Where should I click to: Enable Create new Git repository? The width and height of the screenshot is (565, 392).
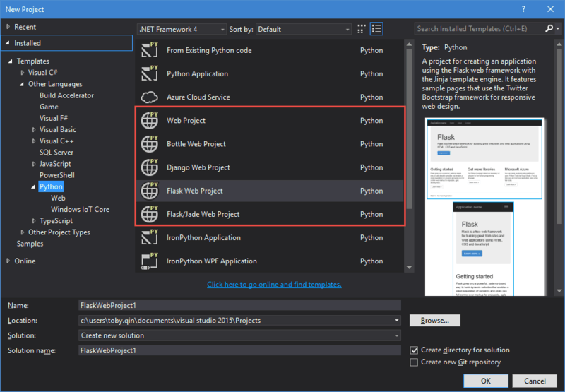click(x=414, y=362)
